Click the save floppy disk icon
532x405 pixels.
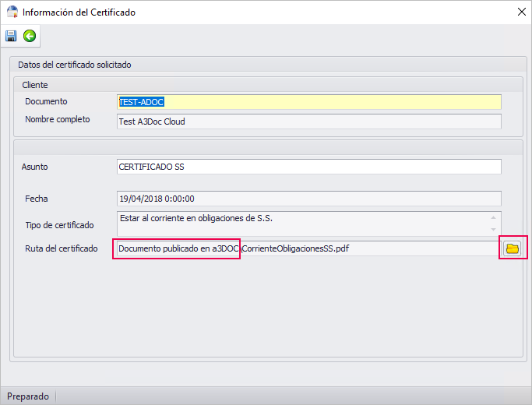coord(11,36)
